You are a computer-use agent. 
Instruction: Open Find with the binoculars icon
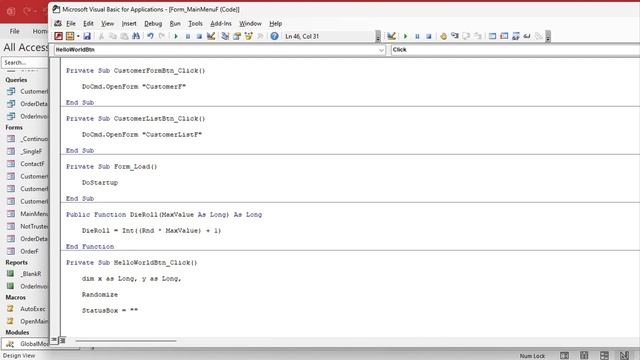point(136,36)
